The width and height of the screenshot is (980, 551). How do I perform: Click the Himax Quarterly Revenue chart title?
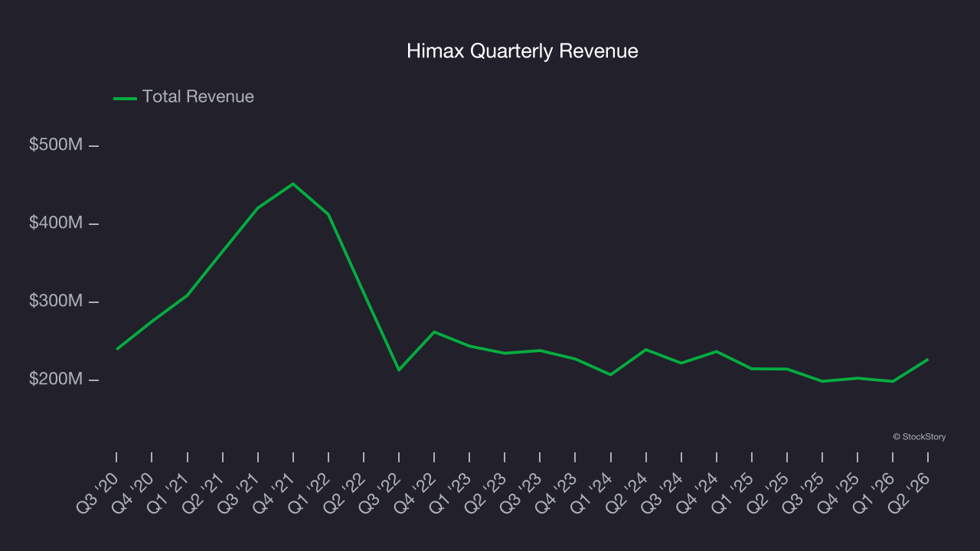point(522,51)
